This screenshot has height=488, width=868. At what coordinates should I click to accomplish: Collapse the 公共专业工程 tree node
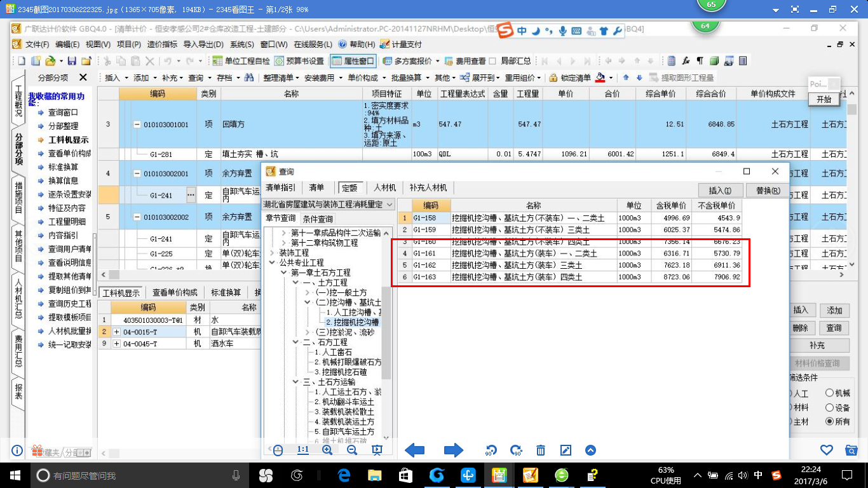[272, 262]
